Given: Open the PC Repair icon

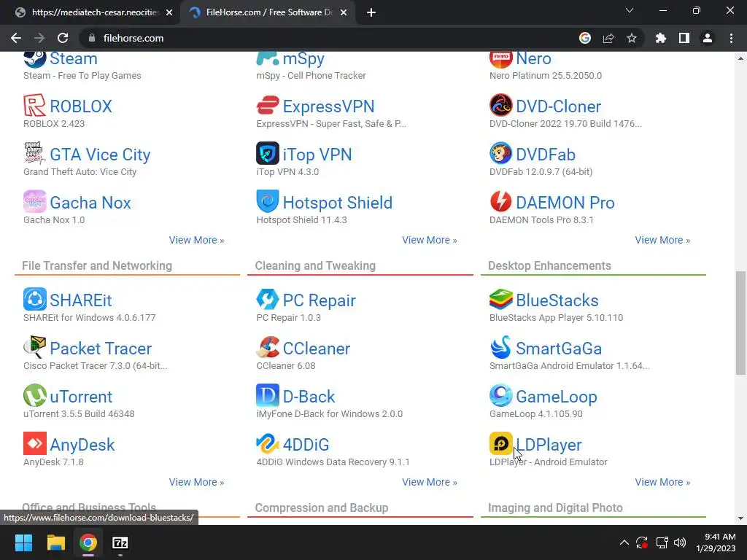Looking at the screenshot, I should point(268,299).
